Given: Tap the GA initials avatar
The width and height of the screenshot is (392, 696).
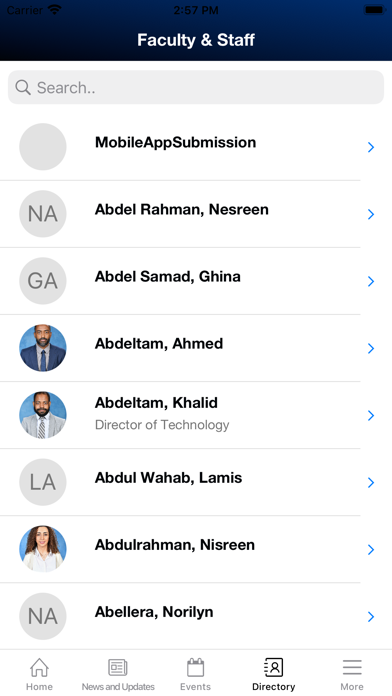Looking at the screenshot, I should pyautogui.click(x=43, y=281).
